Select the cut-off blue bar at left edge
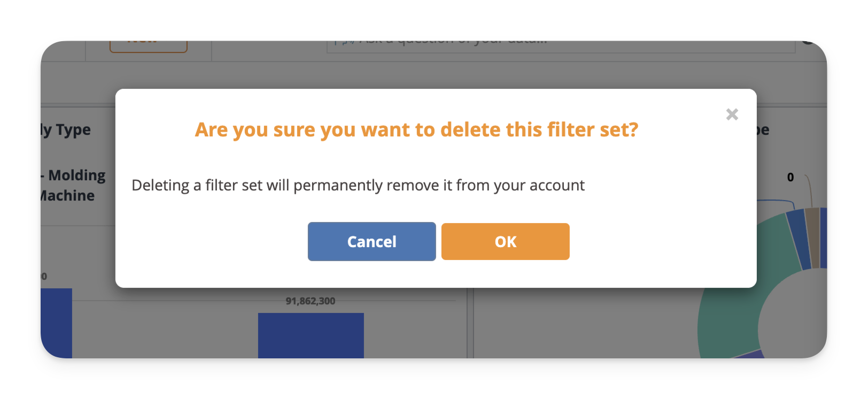The image size is (868, 399). click(56, 323)
